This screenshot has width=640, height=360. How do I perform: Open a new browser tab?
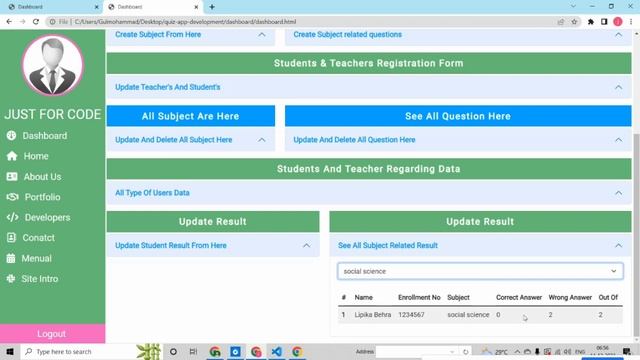tap(212, 7)
